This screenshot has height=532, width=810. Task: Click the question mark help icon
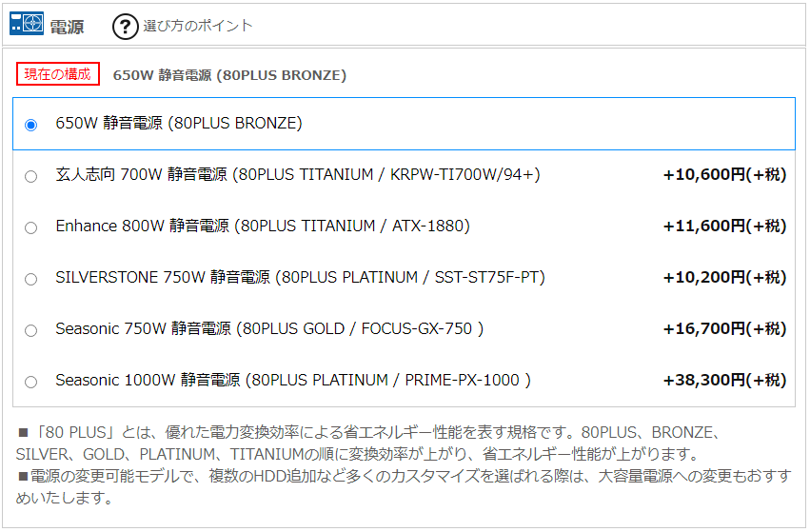point(125,27)
